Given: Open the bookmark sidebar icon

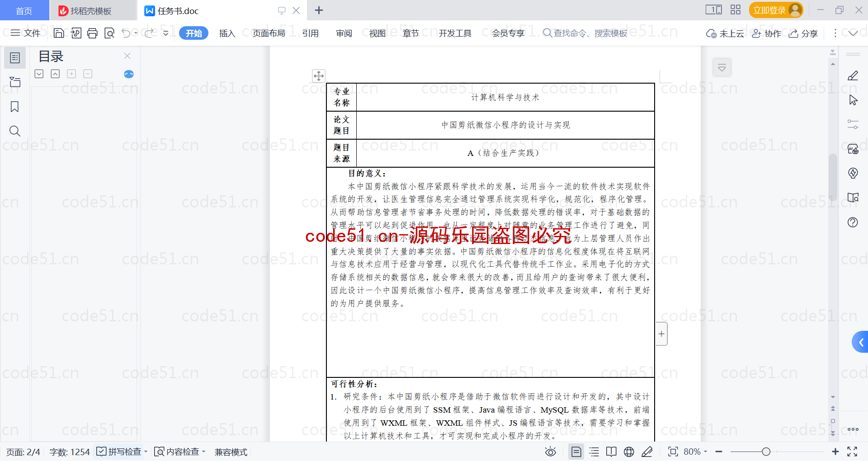Looking at the screenshot, I should (x=15, y=107).
